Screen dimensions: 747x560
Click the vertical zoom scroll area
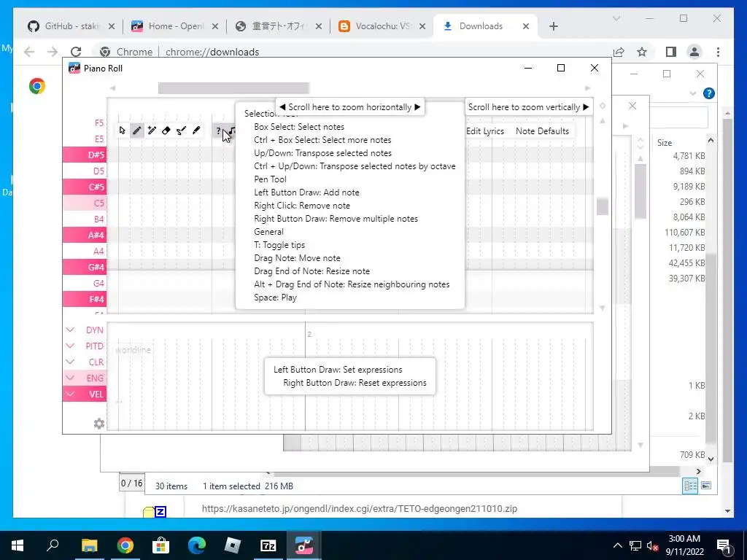528,107
